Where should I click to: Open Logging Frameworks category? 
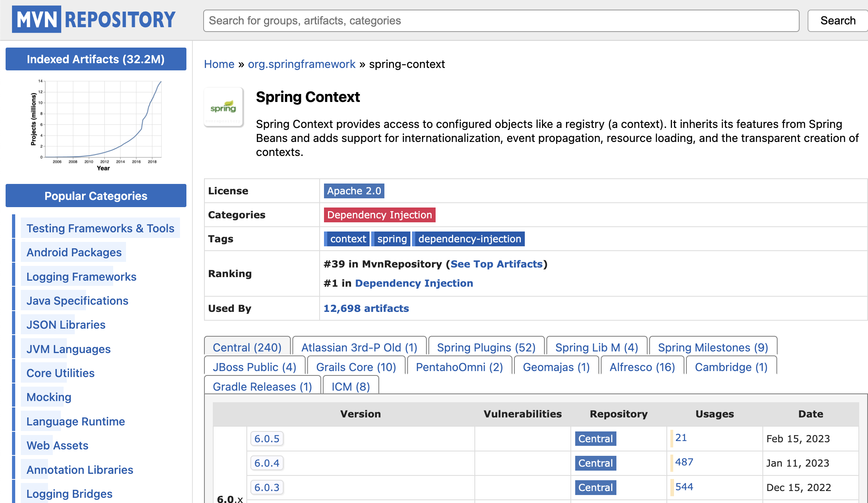[x=81, y=277]
